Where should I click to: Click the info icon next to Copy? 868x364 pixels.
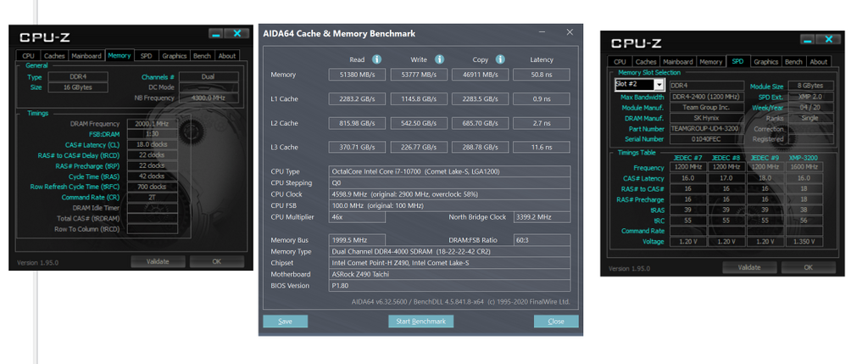500,59
